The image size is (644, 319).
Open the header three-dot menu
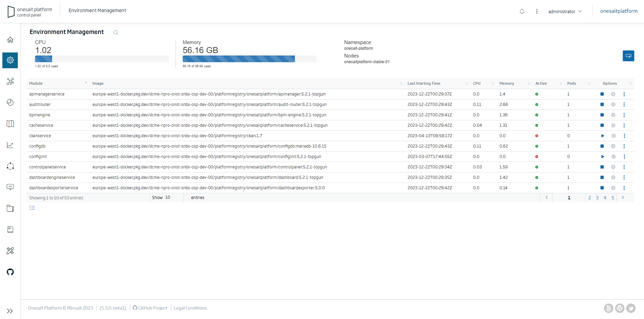537,11
